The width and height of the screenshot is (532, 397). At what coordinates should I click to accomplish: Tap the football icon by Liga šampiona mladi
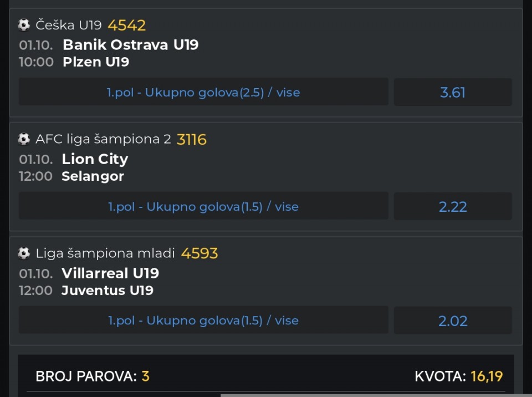(x=24, y=253)
